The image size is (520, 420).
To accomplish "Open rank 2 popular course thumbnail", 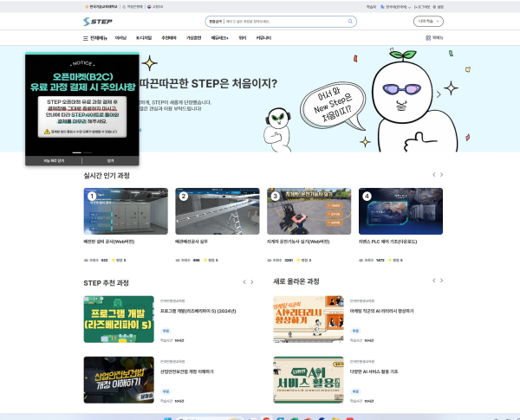I will tap(218, 211).
